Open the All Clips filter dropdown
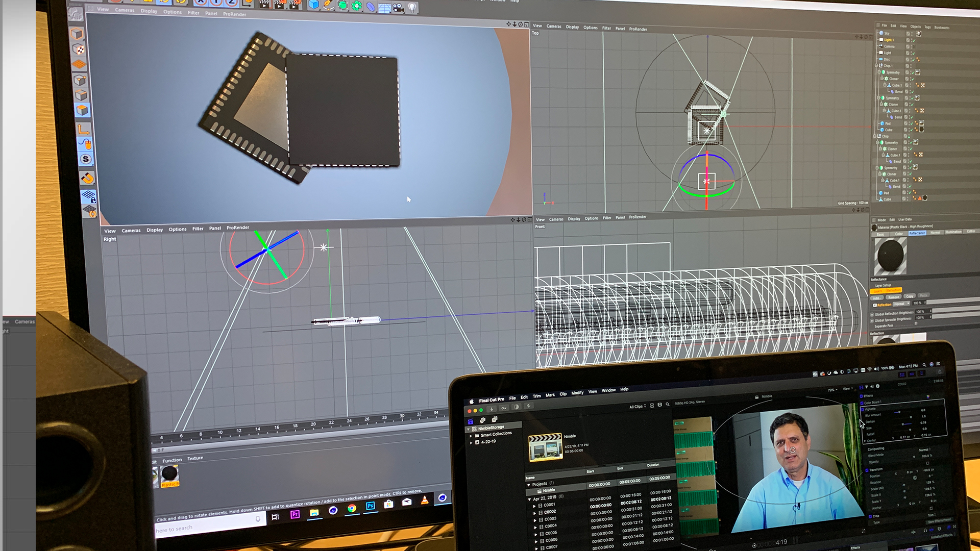The height and width of the screenshot is (551, 980). point(637,407)
